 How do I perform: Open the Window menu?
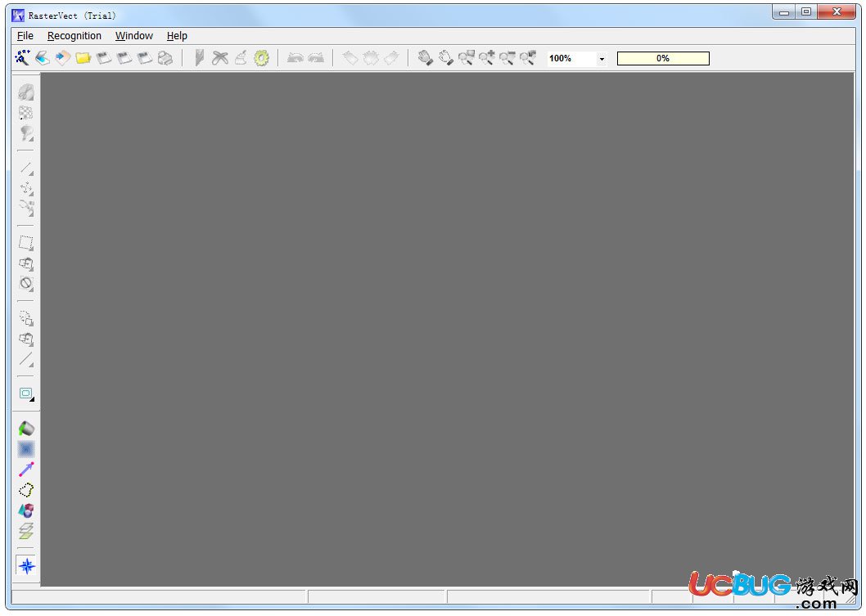[133, 36]
